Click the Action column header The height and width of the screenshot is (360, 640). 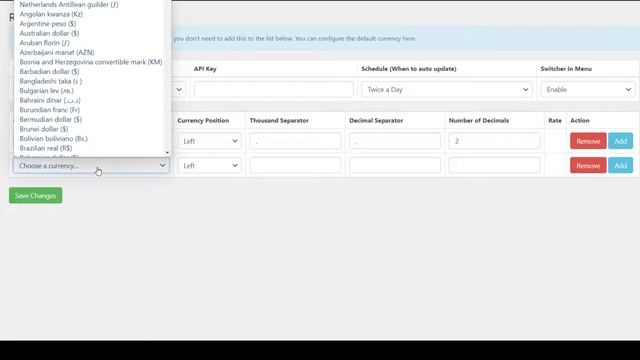click(x=580, y=120)
